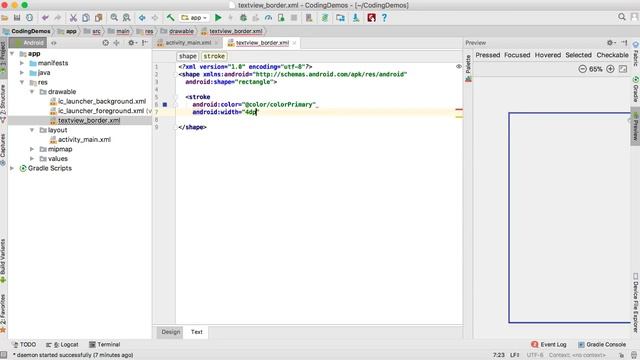Click the Debug app bug icon

[243, 18]
